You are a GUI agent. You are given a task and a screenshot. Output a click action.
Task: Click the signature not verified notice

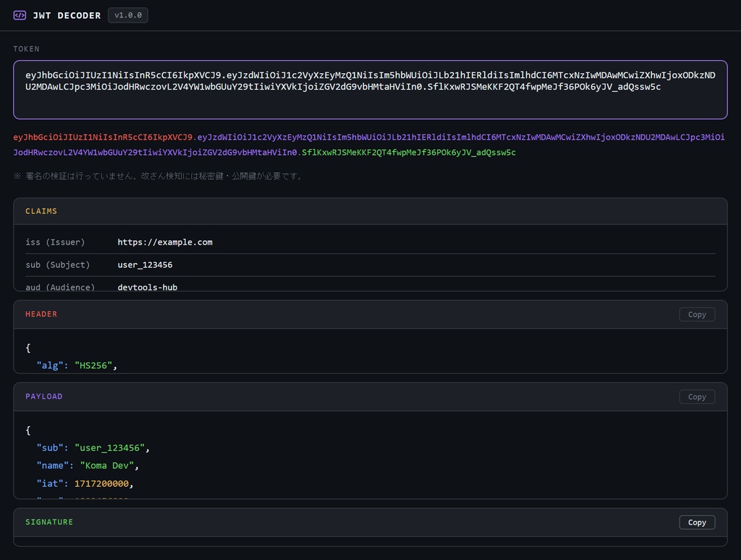click(158, 176)
